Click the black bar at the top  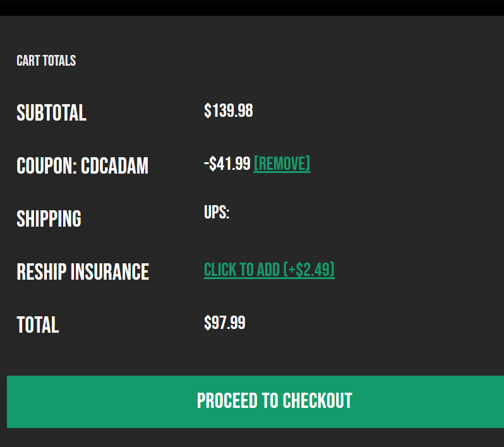coord(252,7)
